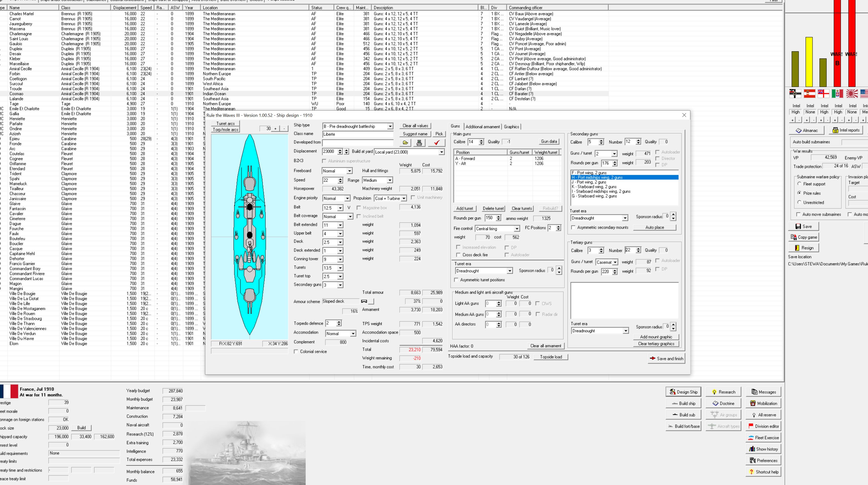Toggle Asymmetric secondary mounts checkbox

573,227
